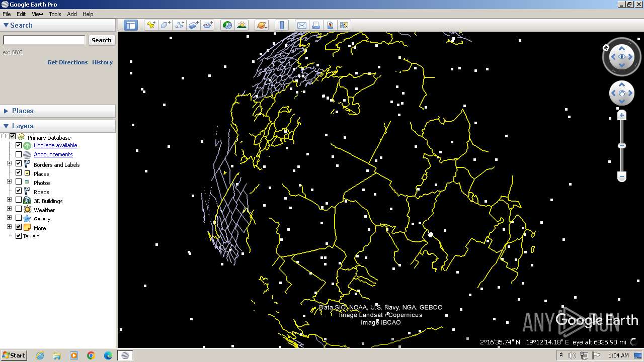Click the Look joystick eye control
Image resolution: width=644 pixels, height=362 pixels.
622,57
